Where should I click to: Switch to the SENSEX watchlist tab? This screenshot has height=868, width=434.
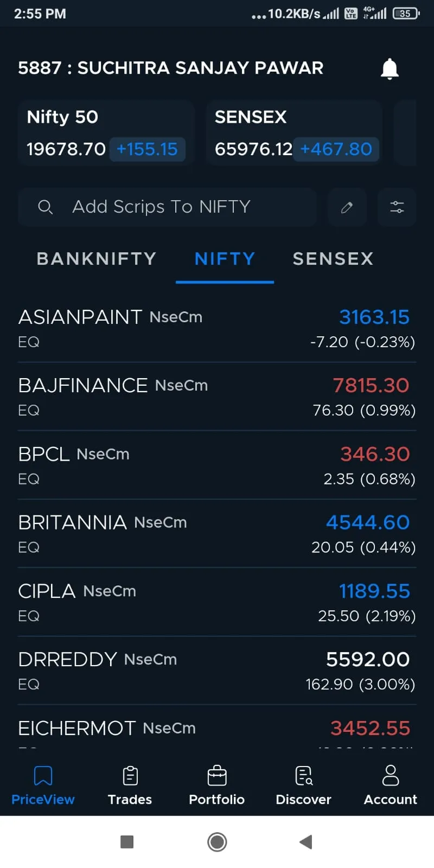[x=333, y=259]
